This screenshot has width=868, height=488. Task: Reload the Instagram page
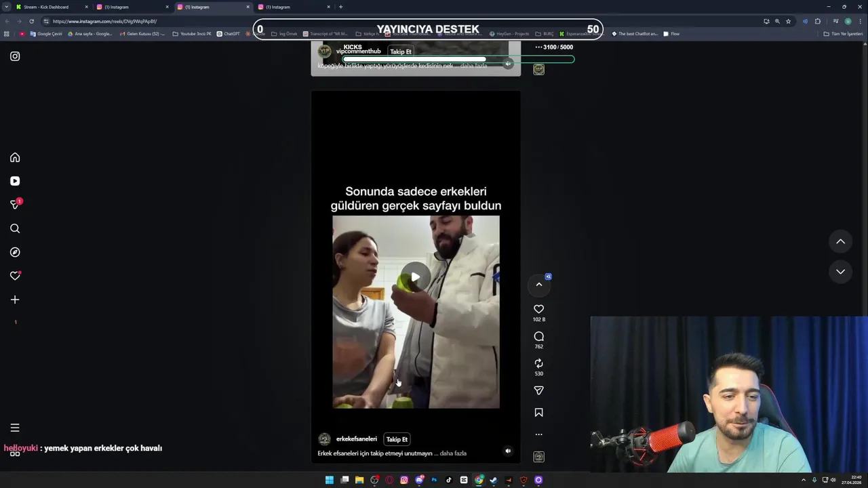click(31, 21)
